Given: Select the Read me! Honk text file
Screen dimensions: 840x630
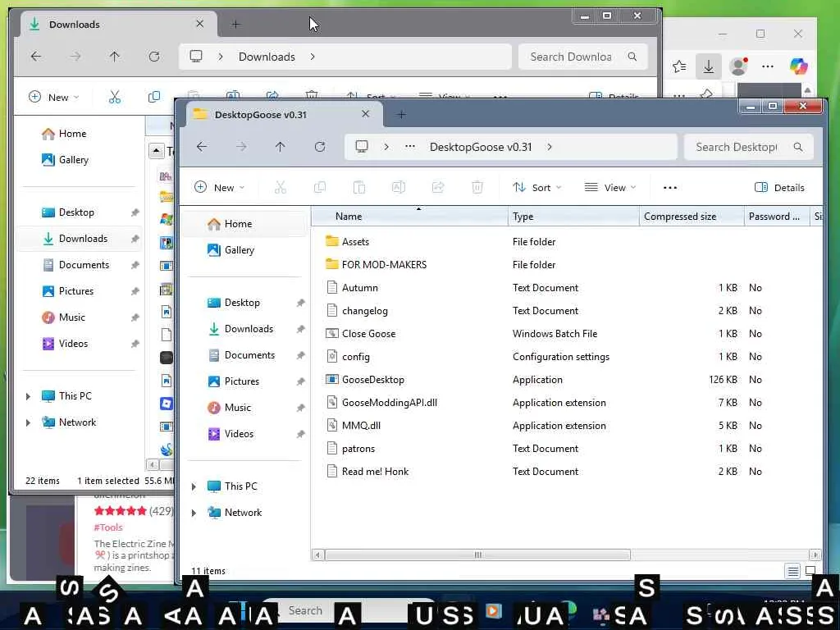Looking at the screenshot, I should [367, 472].
